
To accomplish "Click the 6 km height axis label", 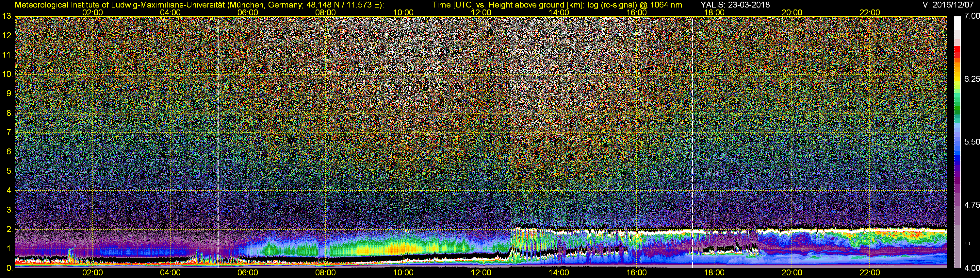I will (9, 151).
